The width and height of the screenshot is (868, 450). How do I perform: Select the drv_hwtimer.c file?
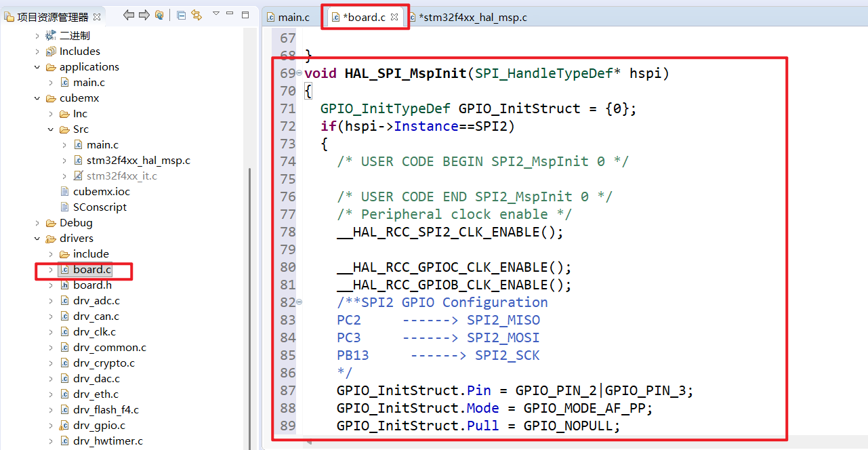(x=108, y=441)
